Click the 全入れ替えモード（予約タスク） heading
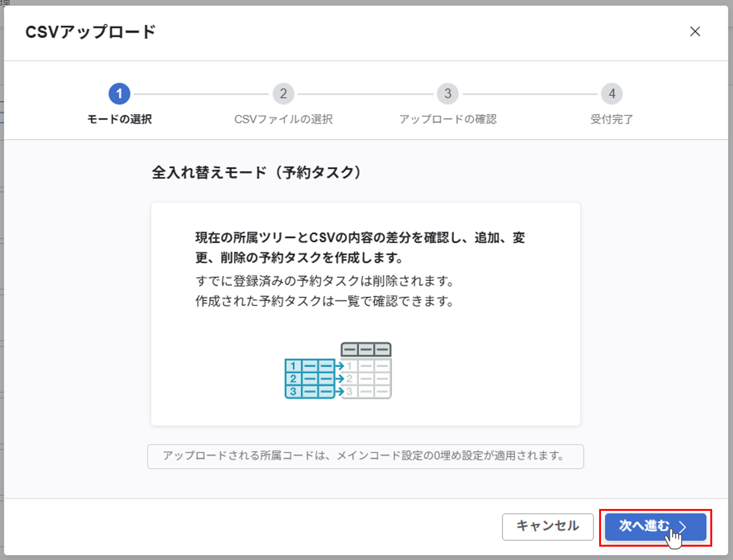 click(x=256, y=173)
